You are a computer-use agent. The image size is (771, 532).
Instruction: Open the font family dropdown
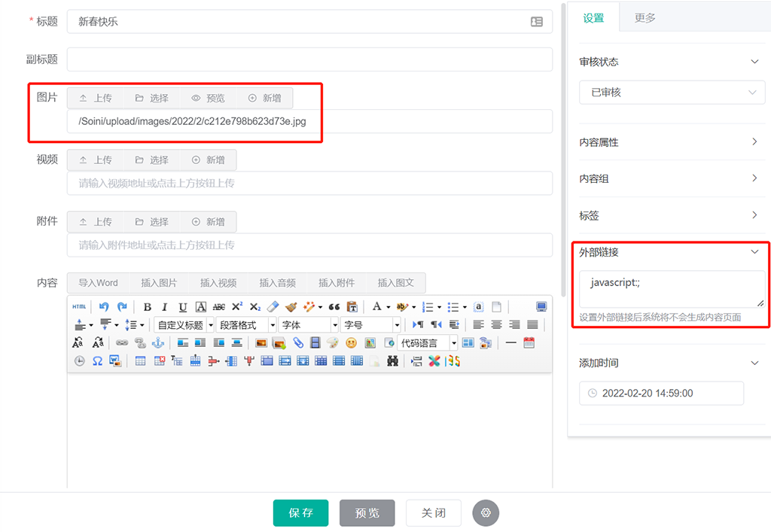tap(309, 325)
